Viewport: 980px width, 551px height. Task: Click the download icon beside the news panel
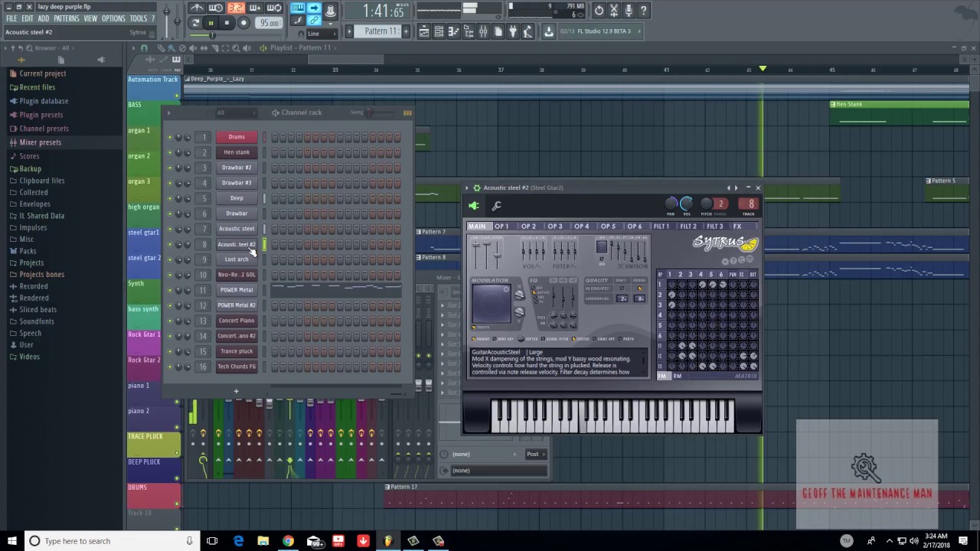[548, 31]
